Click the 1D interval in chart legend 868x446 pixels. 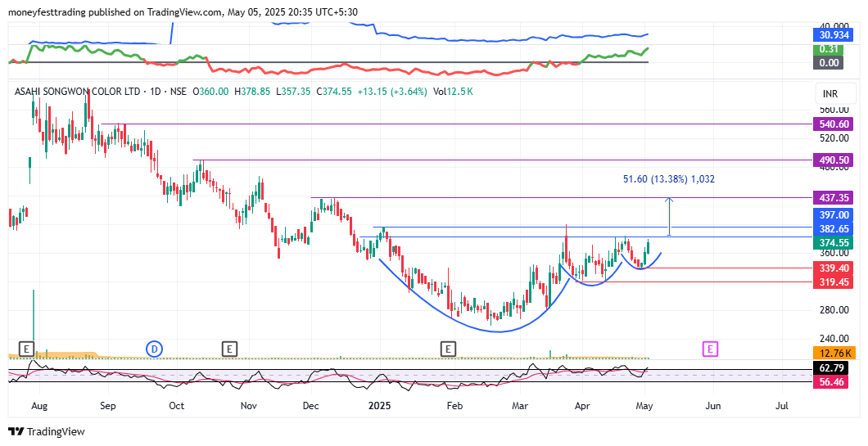[155, 92]
